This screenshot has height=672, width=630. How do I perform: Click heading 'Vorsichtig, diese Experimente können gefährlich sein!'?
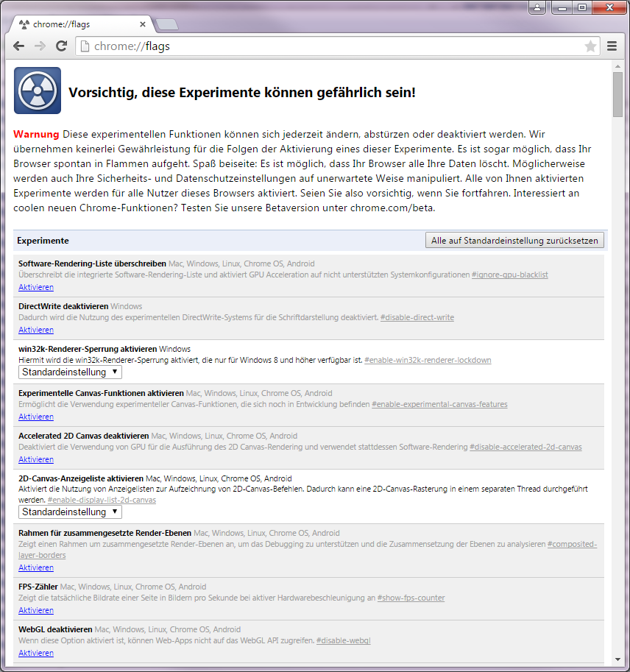(241, 93)
